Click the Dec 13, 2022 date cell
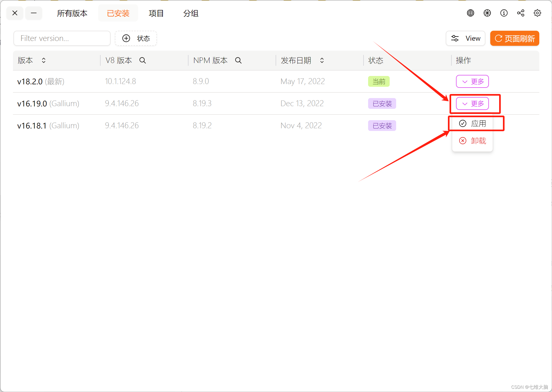 pos(302,103)
